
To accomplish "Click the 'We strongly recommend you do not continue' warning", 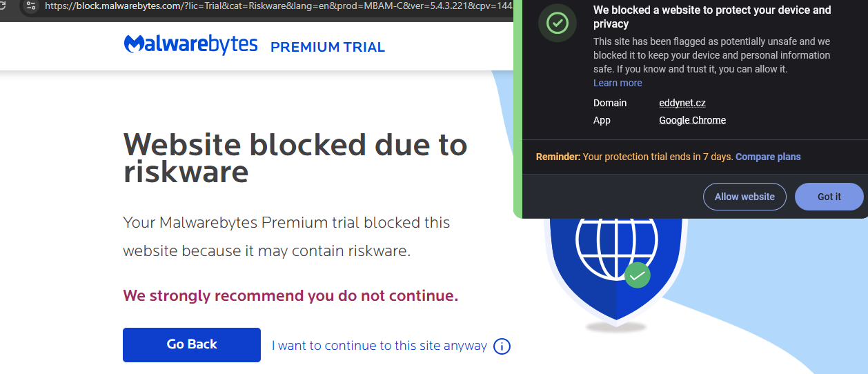I will coord(290,296).
